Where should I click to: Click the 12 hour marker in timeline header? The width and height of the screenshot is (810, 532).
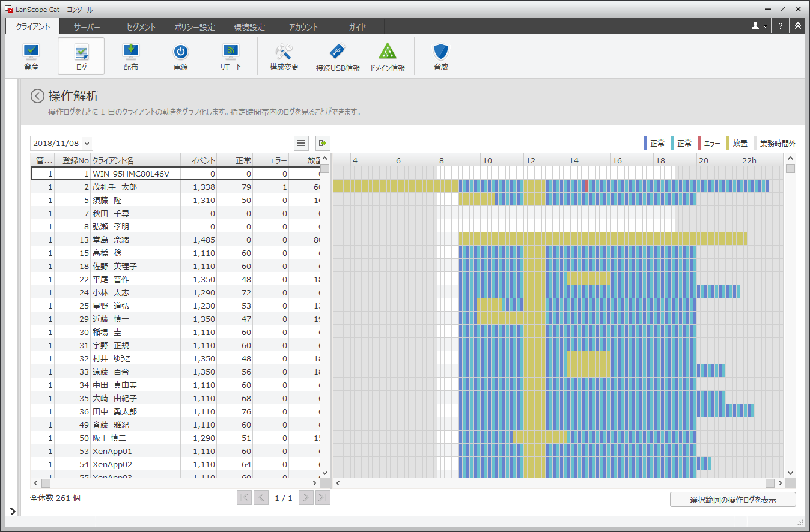[x=531, y=160]
